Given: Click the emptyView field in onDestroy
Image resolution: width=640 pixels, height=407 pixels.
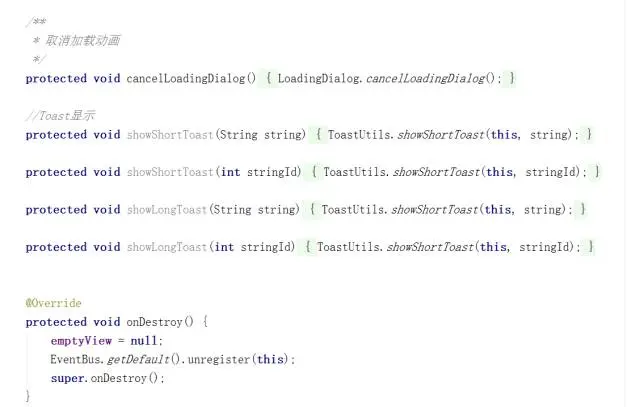Looking at the screenshot, I should pyautogui.click(x=81, y=341).
